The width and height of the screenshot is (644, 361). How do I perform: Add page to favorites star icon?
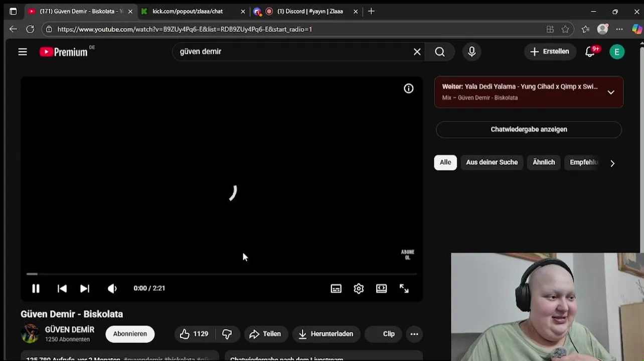tap(565, 29)
